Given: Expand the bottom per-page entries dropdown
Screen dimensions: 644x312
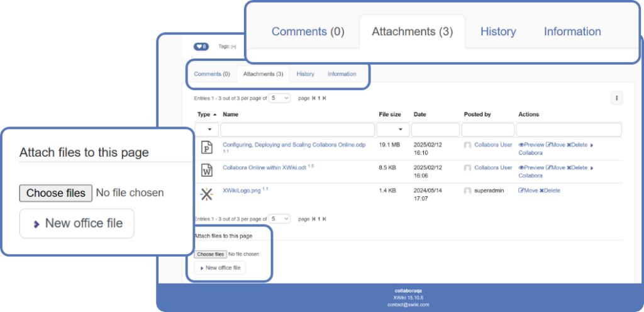Looking at the screenshot, I should click(279, 219).
